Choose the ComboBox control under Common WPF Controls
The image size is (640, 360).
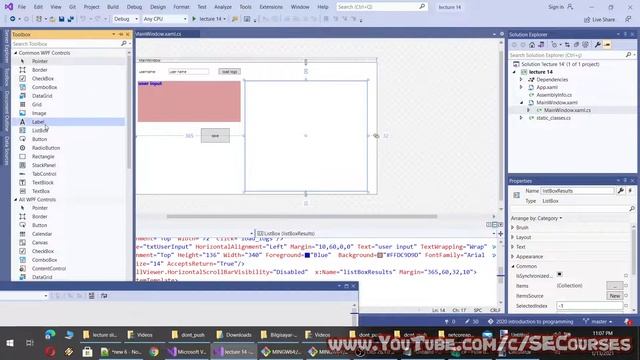click(x=44, y=87)
